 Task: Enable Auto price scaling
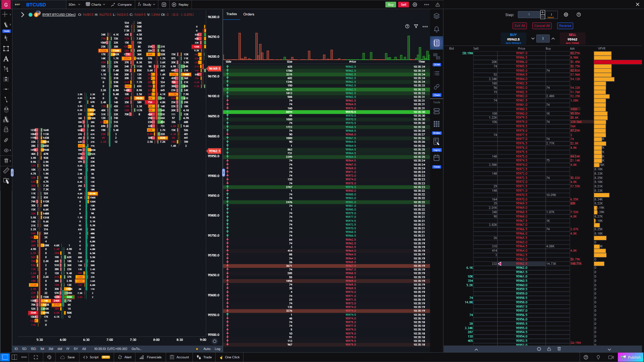coord(207,349)
